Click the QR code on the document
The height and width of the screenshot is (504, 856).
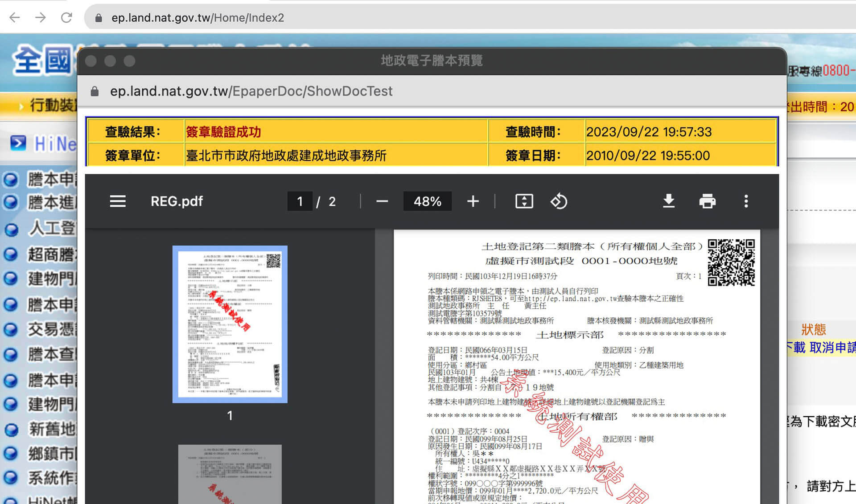click(x=731, y=262)
